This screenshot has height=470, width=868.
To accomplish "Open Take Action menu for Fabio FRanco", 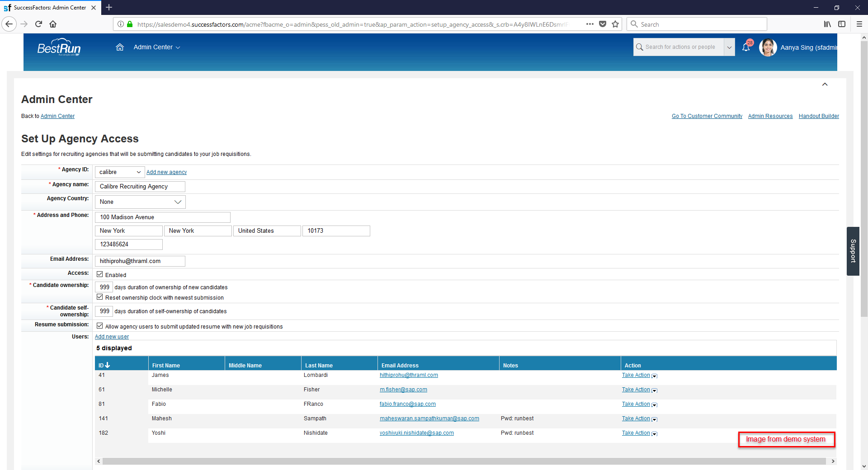I will 639,404.
